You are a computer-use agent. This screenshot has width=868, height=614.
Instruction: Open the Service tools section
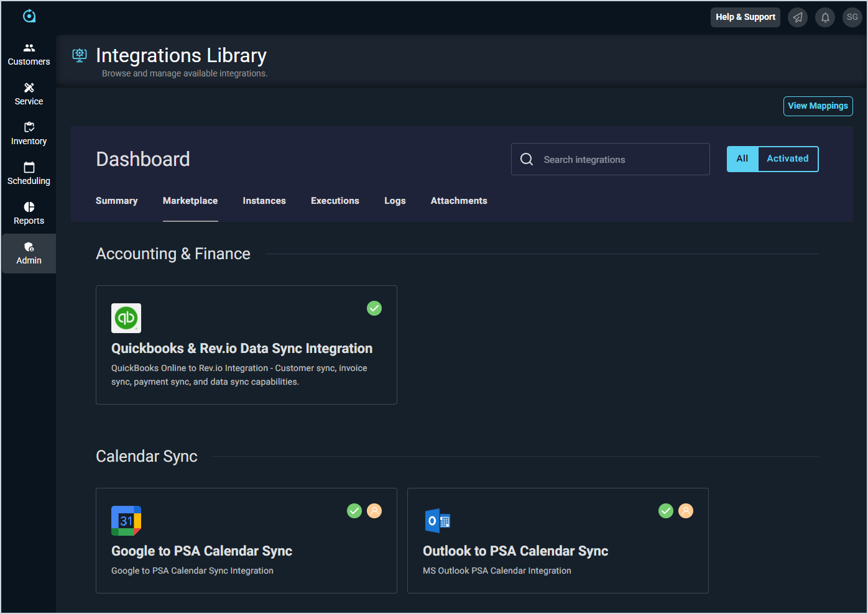click(x=29, y=94)
